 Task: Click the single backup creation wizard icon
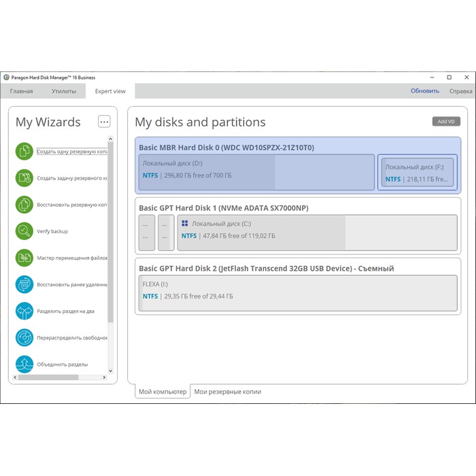[24, 152]
